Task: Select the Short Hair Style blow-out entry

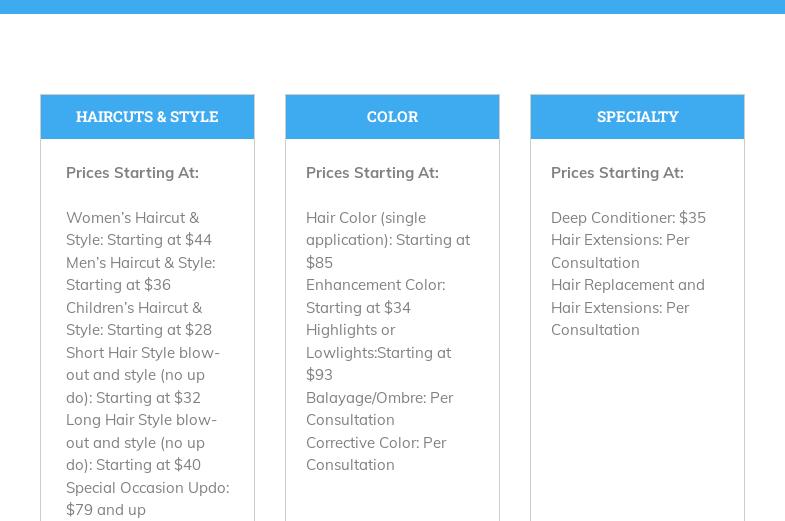Action: (142, 375)
